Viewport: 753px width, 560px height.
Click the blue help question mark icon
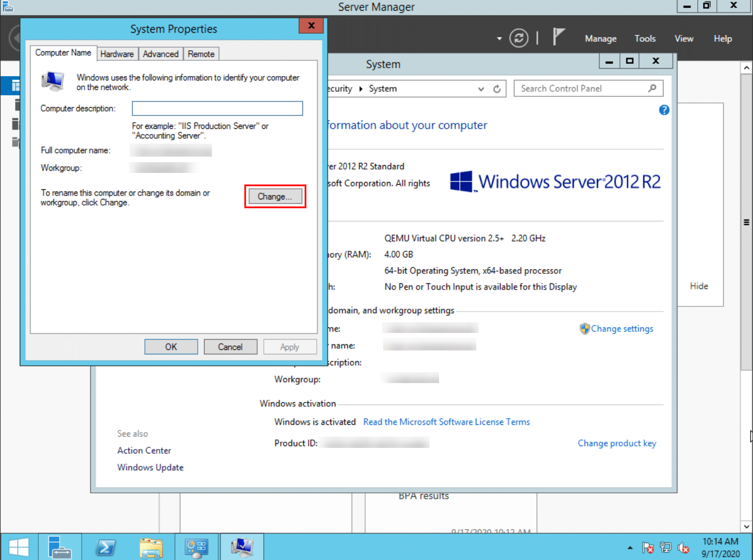[664, 110]
